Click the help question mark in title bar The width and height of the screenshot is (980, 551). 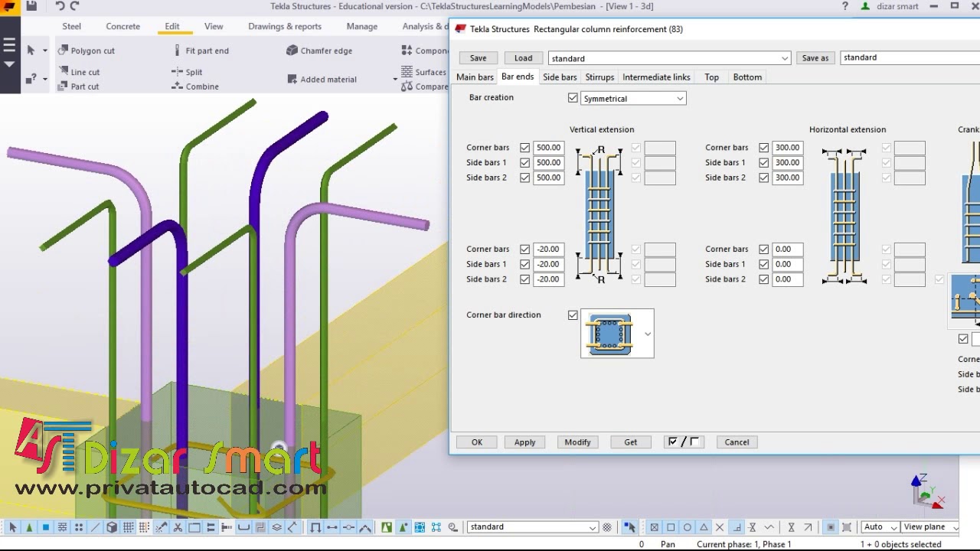click(x=845, y=6)
